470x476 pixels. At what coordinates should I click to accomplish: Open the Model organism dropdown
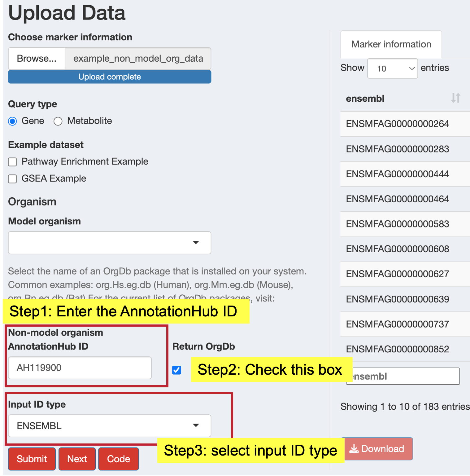point(110,243)
